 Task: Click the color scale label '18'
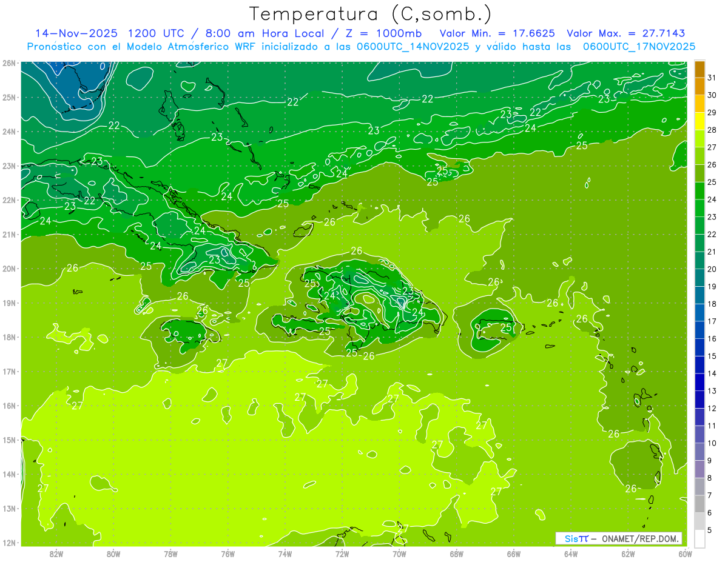click(712, 304)
